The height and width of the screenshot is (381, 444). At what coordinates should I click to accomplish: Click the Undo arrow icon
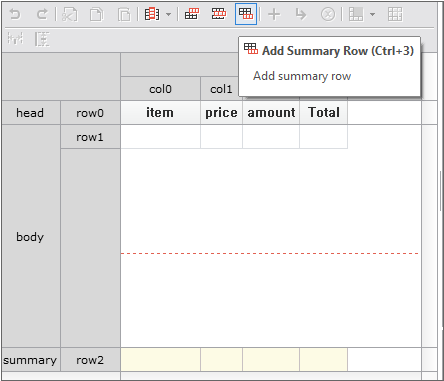click(x=15, y=14)
